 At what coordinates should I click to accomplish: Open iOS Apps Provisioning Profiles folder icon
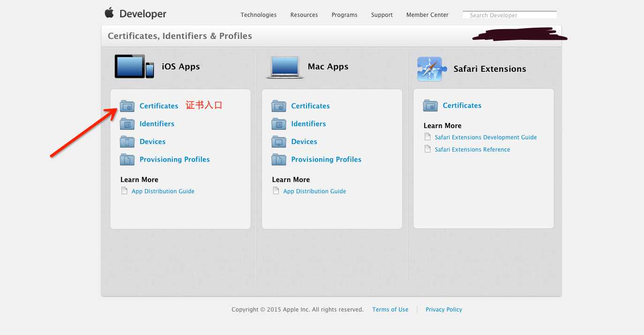[x=127, y=160]
